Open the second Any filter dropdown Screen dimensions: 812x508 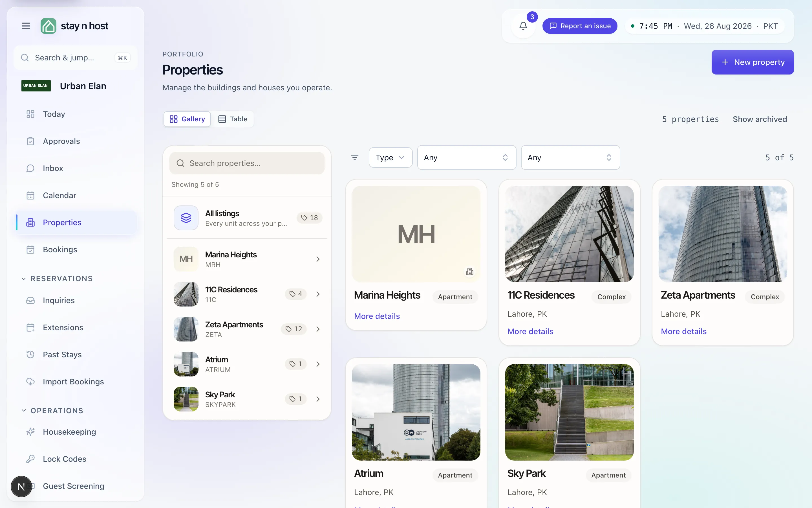(x=570, y=157)
